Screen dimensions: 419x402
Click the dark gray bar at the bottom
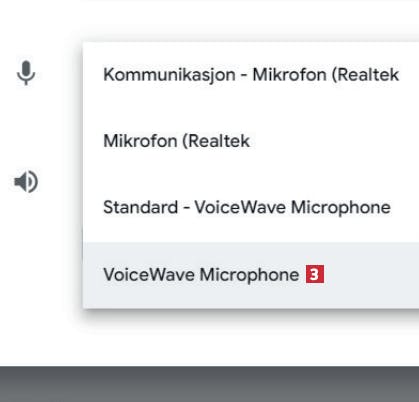(x=209, y=384)
